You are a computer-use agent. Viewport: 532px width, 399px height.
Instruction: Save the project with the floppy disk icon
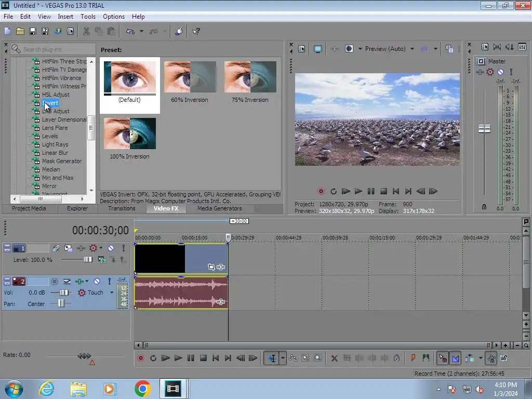click(33, 31)
